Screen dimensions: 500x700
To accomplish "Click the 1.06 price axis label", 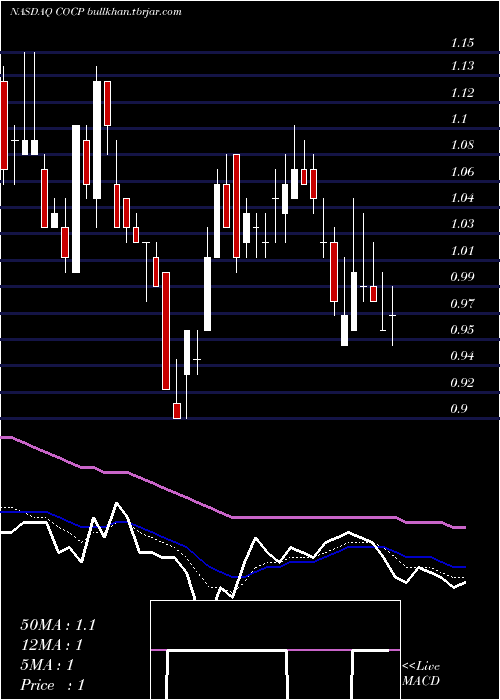I will (462, 172).
